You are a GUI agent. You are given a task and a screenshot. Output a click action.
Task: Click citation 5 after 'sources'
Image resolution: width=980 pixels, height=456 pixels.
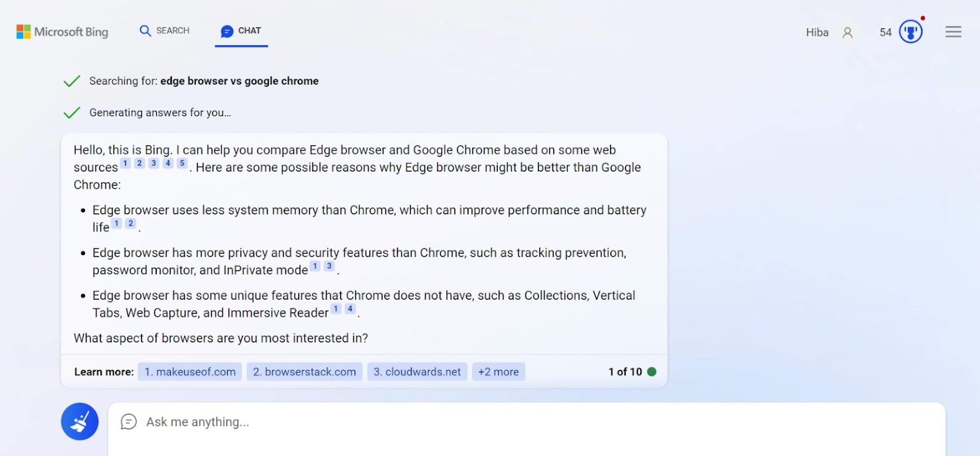click(182, 163)
